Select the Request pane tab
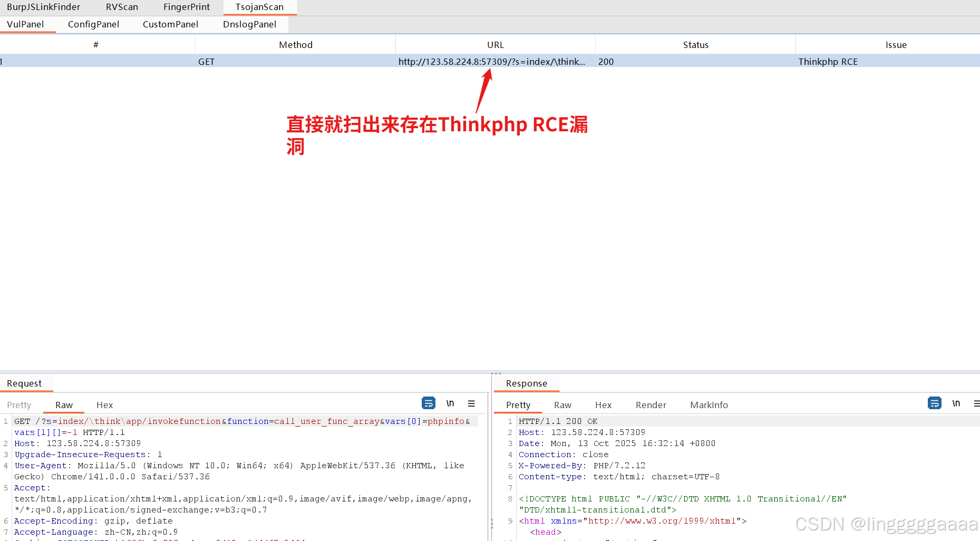 pyautogui.click(x=24, y=383)
